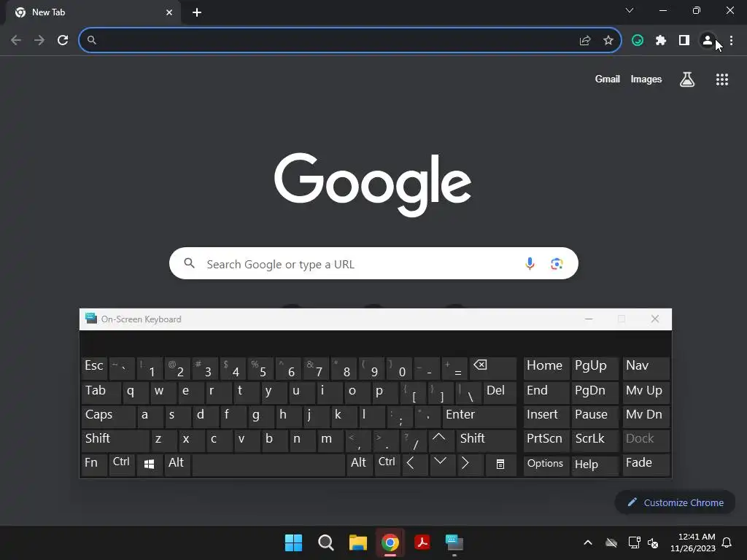The image size is (747, 560).
Task: Search by image with Google Lens
Action: pyautogui.click(x=557, y=263)
